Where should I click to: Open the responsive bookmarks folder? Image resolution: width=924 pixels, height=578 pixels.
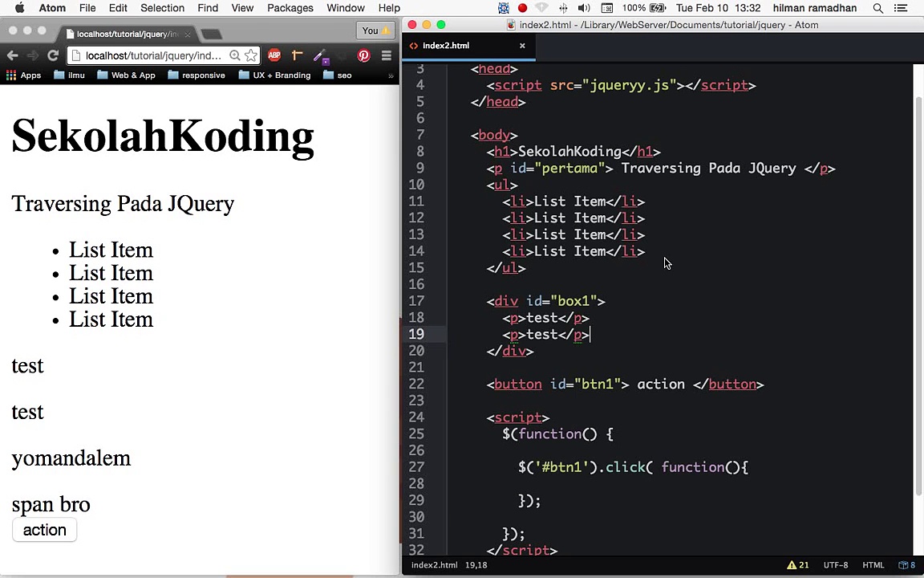(197, 75)
